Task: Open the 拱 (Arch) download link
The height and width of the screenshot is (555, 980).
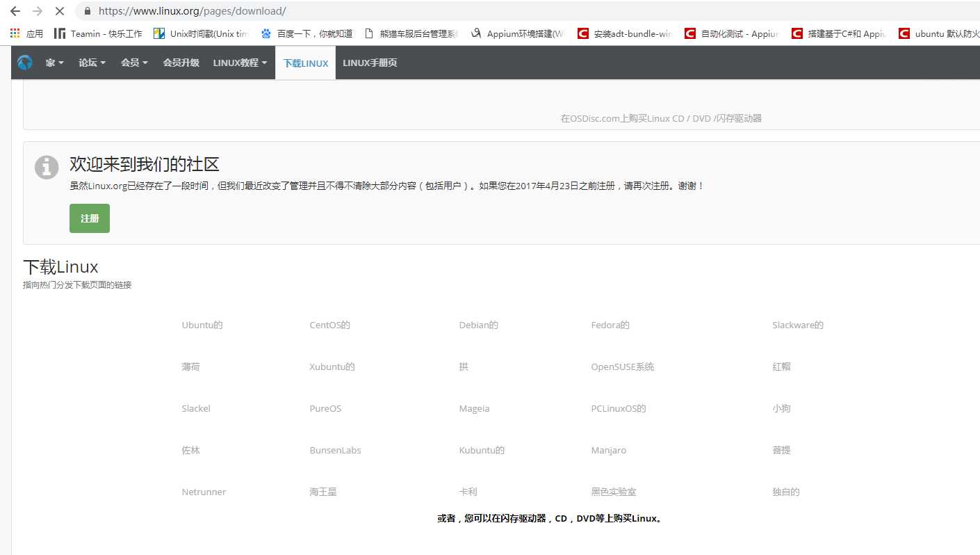Action: tap(464, 367)
